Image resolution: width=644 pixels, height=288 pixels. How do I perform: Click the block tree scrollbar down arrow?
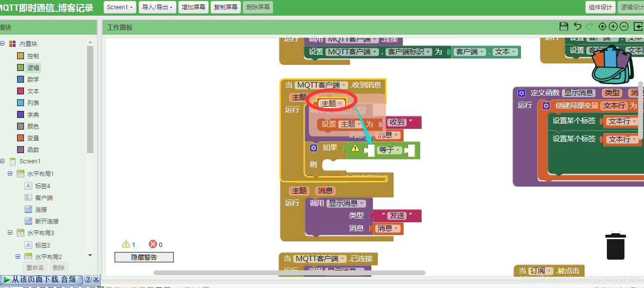tap(90, 255)
